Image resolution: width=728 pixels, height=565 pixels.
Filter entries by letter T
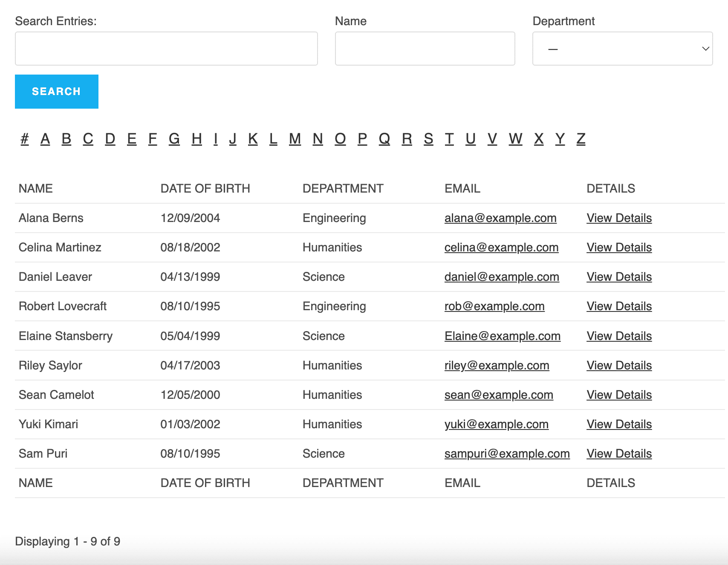click(449, 139)
